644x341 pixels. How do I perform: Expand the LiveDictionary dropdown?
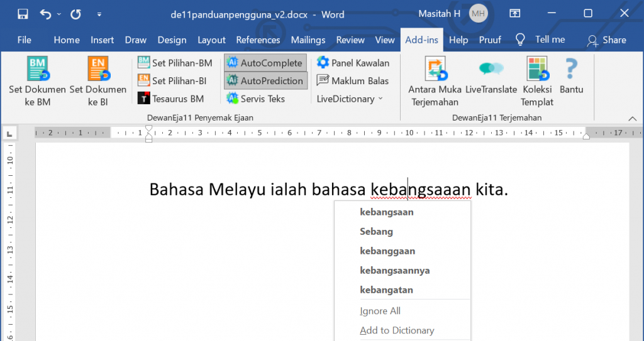pyautogui.click(x=350, y=99)
